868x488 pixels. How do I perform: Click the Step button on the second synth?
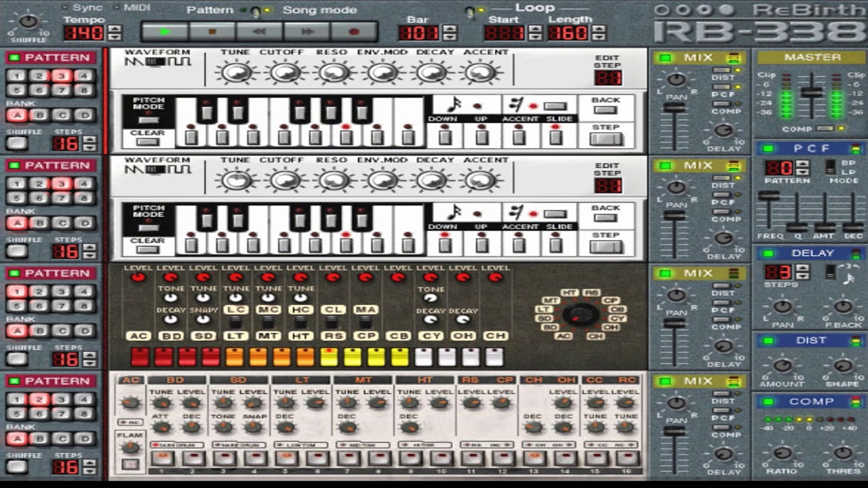click(x=606, y=247)
